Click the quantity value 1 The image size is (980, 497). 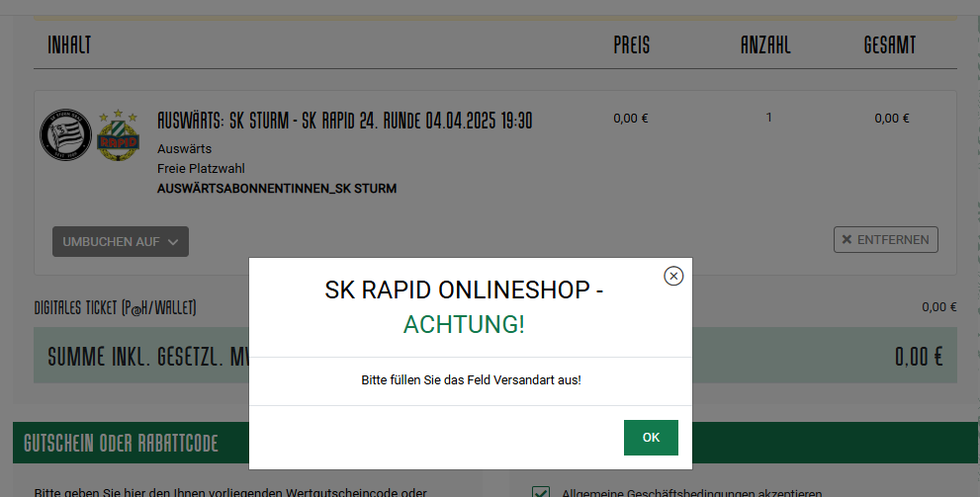[x=768, y=118]
